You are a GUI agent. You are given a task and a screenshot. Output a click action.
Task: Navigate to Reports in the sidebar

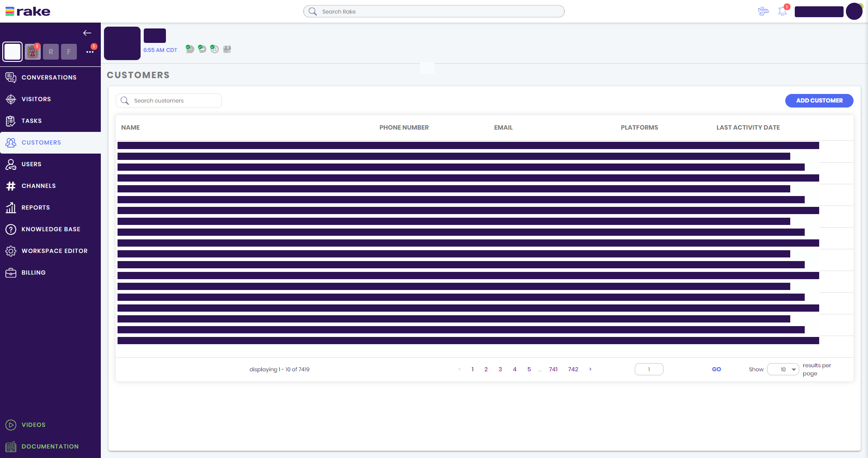36,207
